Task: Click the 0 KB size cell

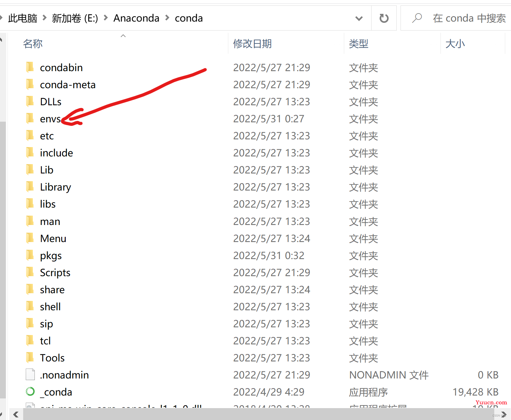Action: pyautogui.click(x=488, y=375)
